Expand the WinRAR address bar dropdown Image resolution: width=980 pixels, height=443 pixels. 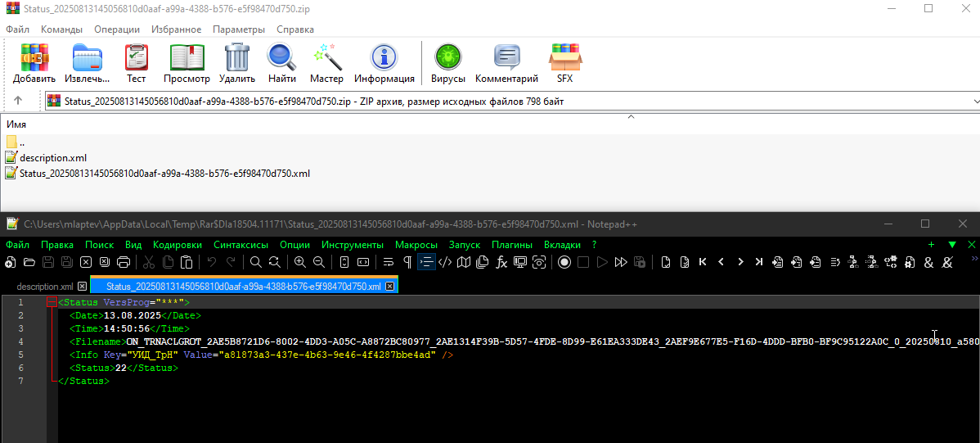coord(975,101)
